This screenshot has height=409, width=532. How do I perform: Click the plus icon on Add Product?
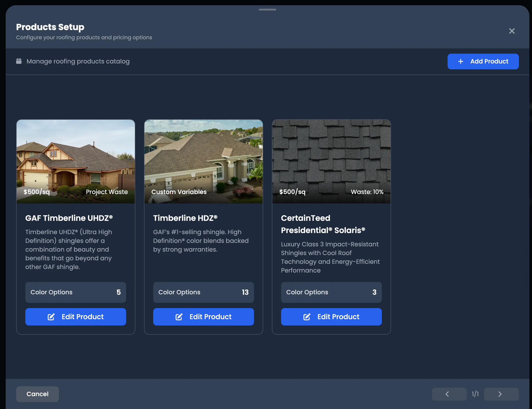point(460,61)
